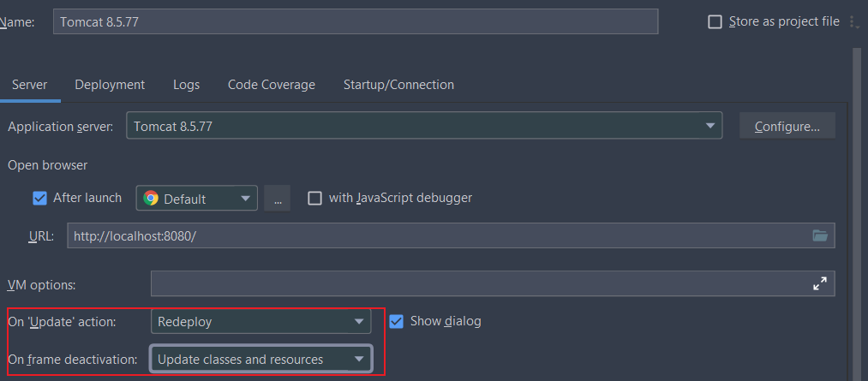
Task: Click the Configure... button
Action: point(787,126)
